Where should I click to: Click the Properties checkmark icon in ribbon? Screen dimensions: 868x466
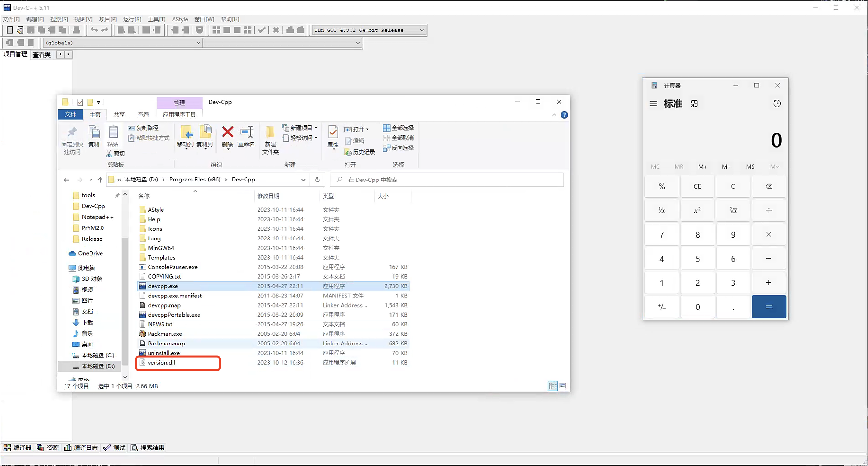pos(333,132)
